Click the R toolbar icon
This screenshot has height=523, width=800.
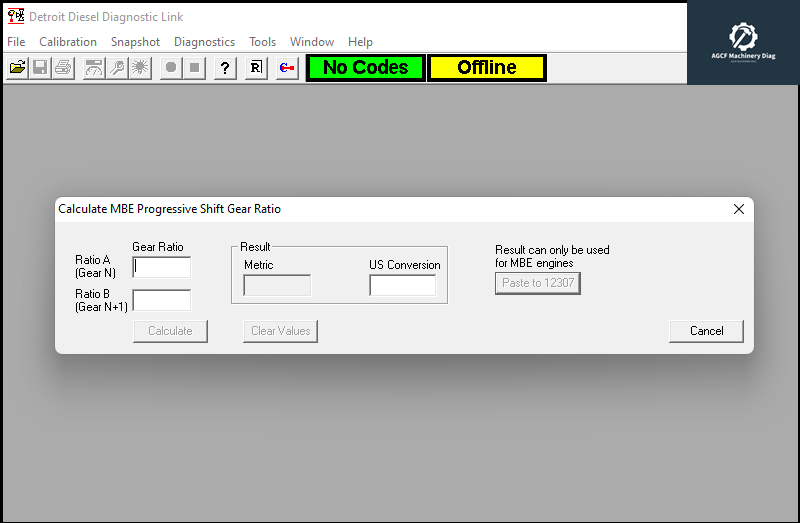(256, 68)
